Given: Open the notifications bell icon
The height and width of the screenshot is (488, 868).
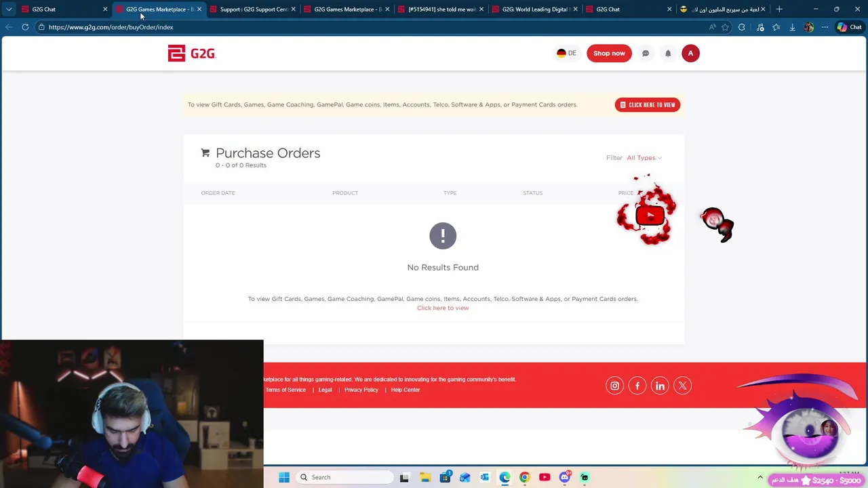Looking at the screenshot, I should (x=668, y=54).
